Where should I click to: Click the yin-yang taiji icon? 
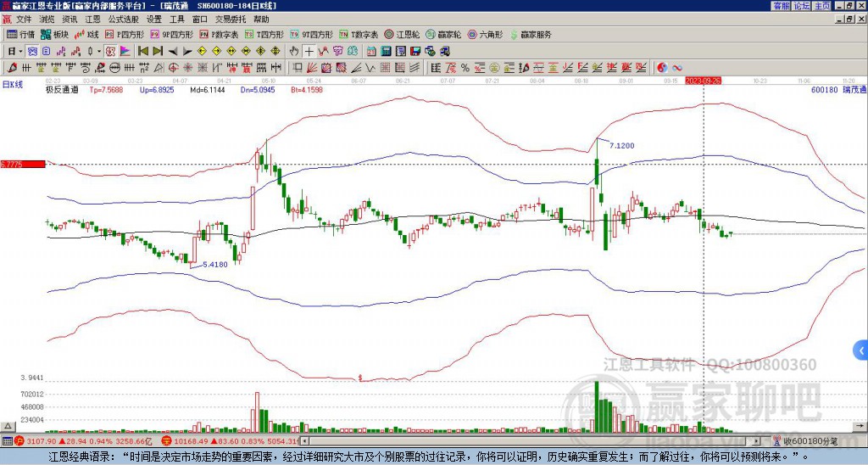(662, 68)
